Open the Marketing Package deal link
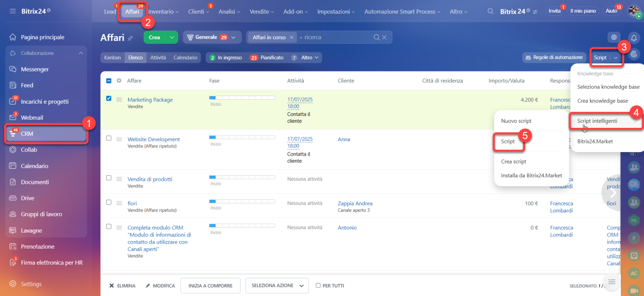 (150, 100)
